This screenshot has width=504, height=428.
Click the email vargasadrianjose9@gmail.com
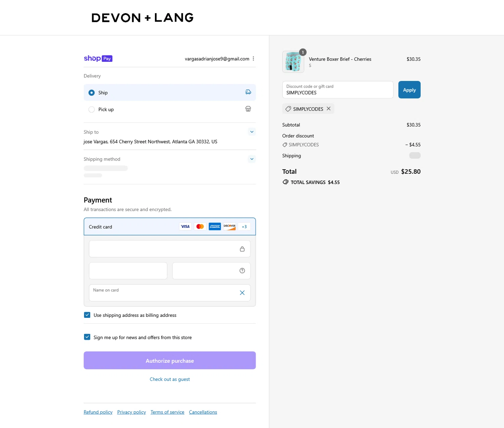pyautogui.click(x=217, y=59)
